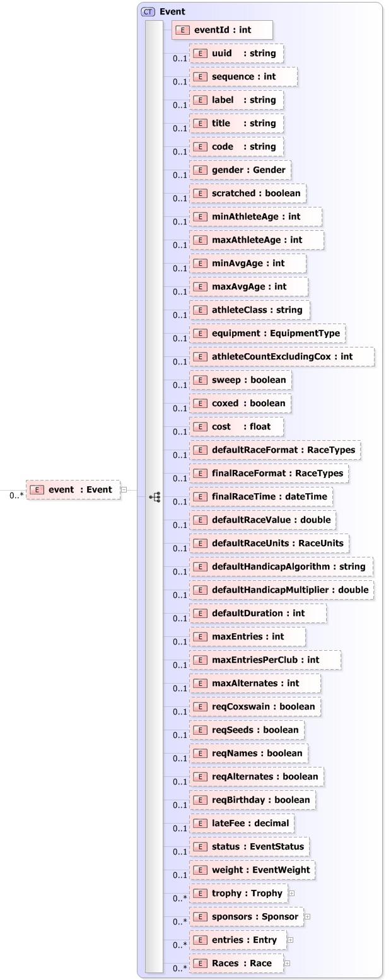Click the E icon of gender

click(200, 170)
